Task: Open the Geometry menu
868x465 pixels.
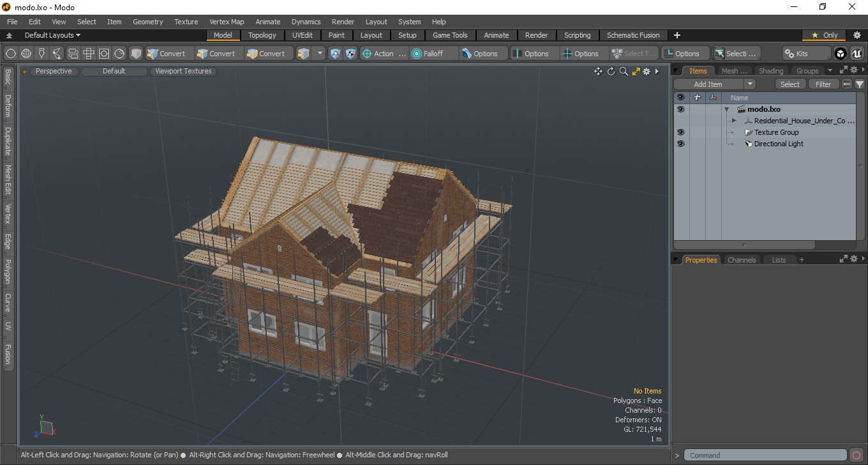Action: click(x=147, y=22)
